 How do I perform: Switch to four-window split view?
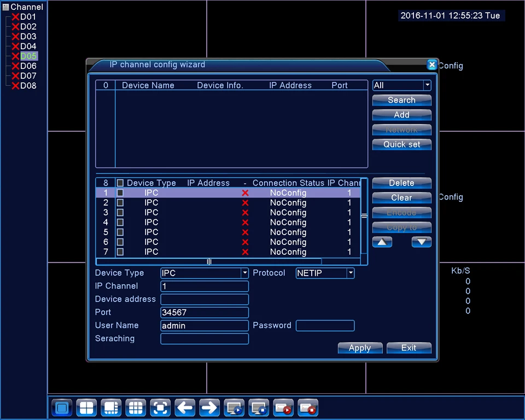point(86,407)
